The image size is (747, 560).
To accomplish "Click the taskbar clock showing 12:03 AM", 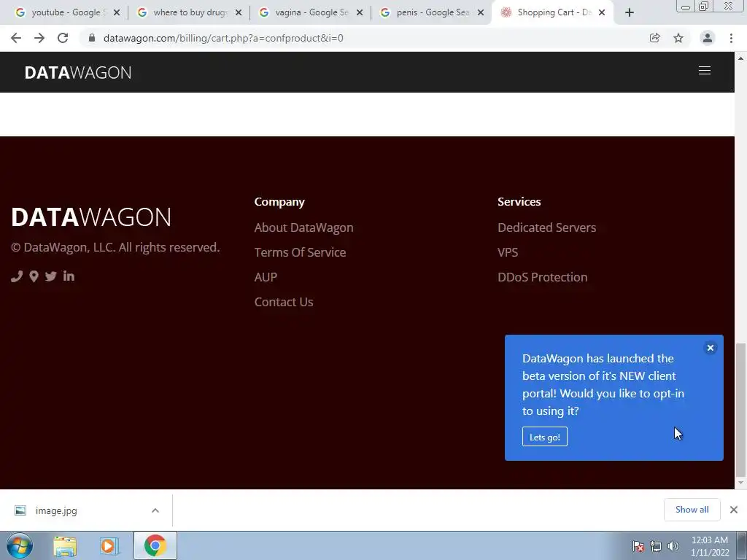I will [x=709, y=546].
